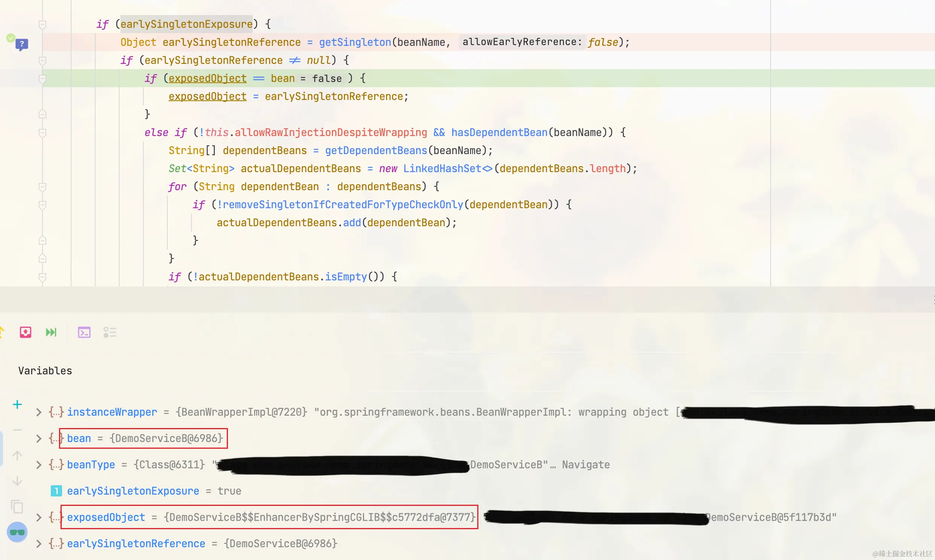Expand the exposedObject variable node

pyautogui.click(x=38, y=518)
